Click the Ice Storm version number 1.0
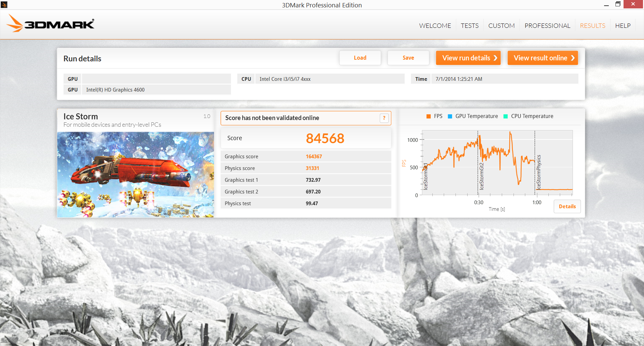The image size is (644, 346). [x=207, y=116]
